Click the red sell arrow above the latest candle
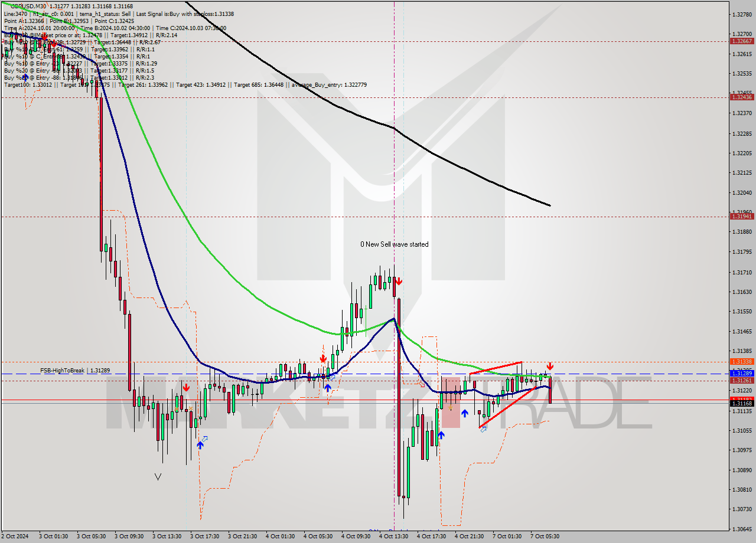 pyautogui.click(x=550, y=366)
